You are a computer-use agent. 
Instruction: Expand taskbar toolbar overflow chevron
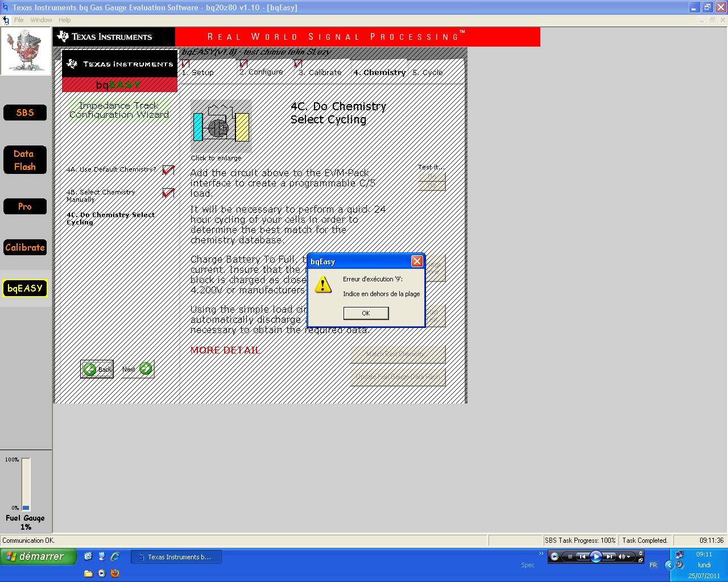(x=541, y=554)
